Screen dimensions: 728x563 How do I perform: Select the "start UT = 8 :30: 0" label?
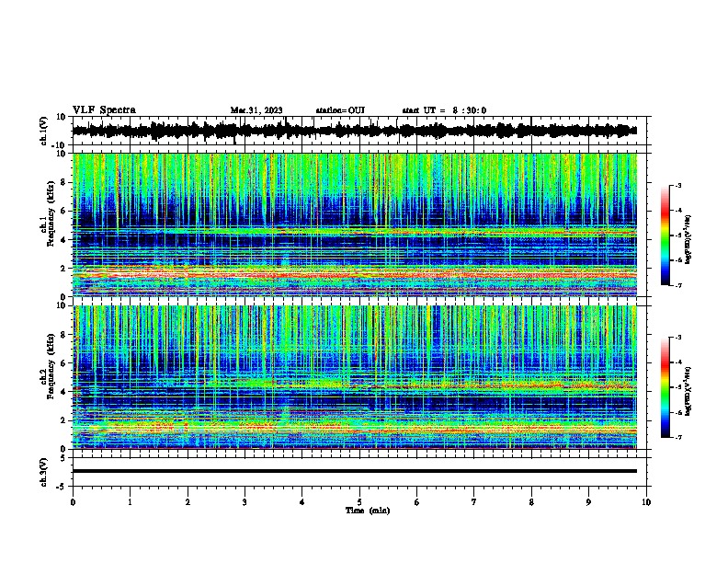coord(444,110)
